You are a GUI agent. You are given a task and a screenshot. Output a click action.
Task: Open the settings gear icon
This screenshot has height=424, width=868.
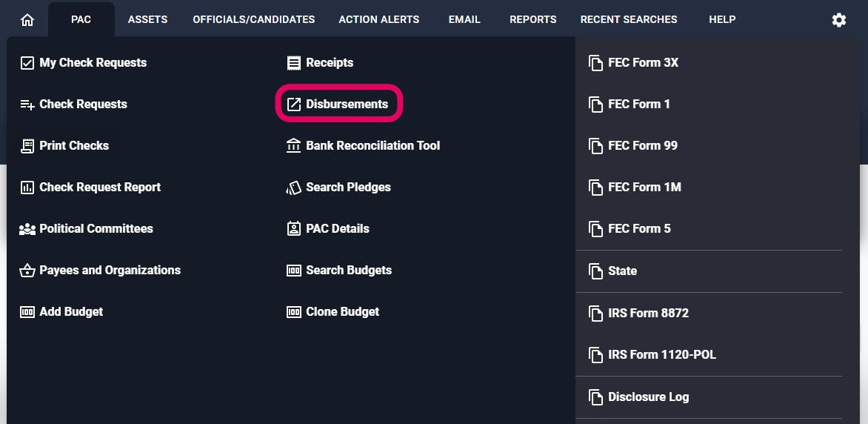coord(838,20)
